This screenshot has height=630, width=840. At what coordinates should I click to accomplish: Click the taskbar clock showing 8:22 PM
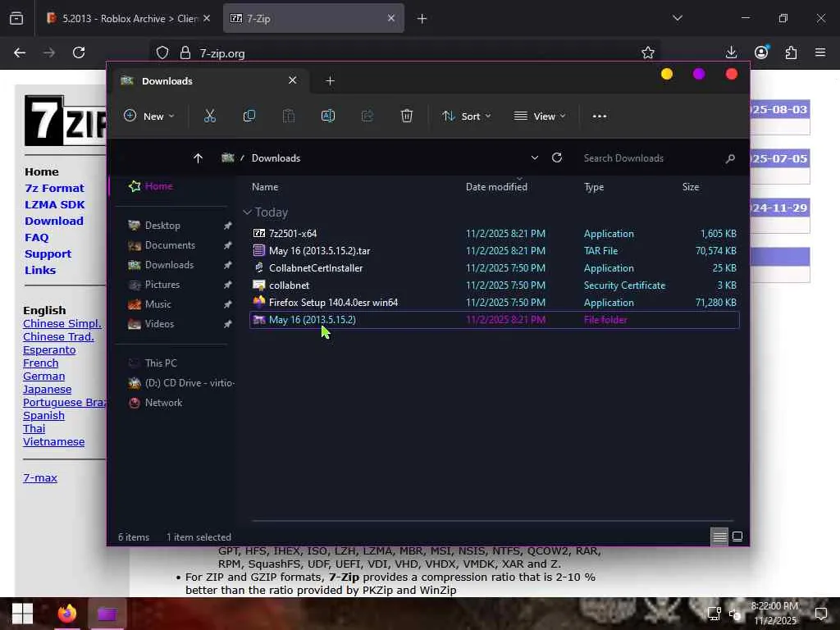coord(775,614)
